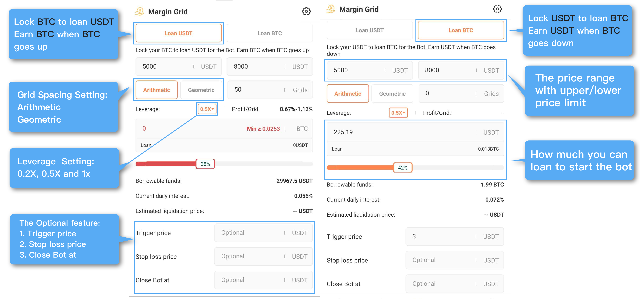The height and width of the screenshot is (299, 644).
Task: Open the 0.5X leverage dropdown in left panel
Action: click(207, 109)
